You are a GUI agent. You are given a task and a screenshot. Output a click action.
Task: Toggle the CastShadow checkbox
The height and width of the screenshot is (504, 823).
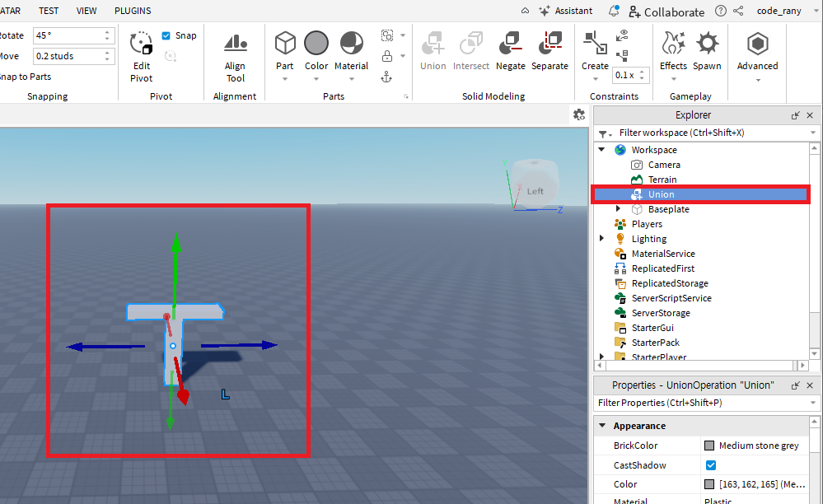[711, 465]
